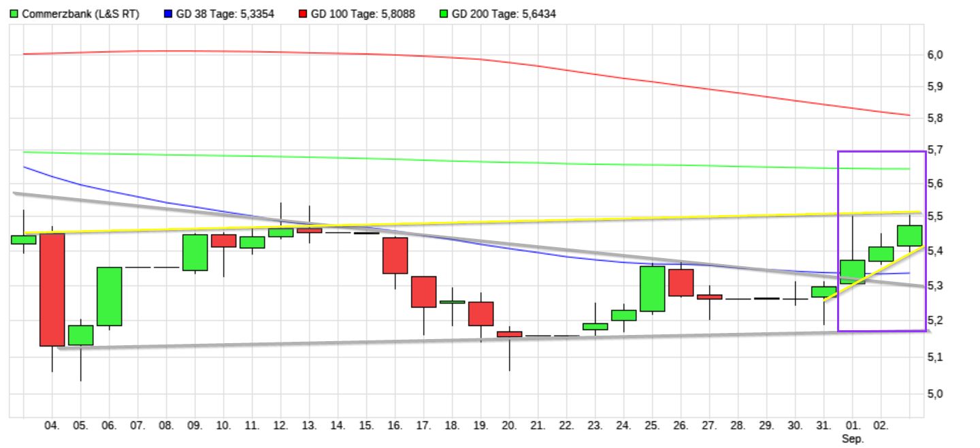Click the '20.' date axis label
The height and width of the screenshot is (448, 980).
(x=509, y=426)
